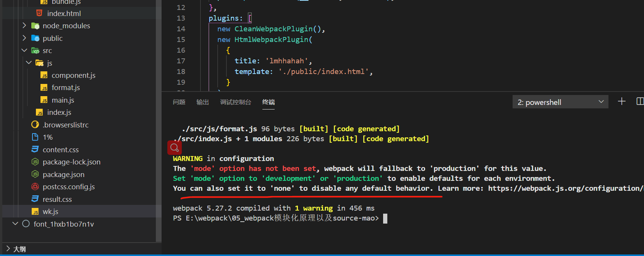Expand the public folder chevron
This screenshot has width=644, height=256.
click(24, 38)
